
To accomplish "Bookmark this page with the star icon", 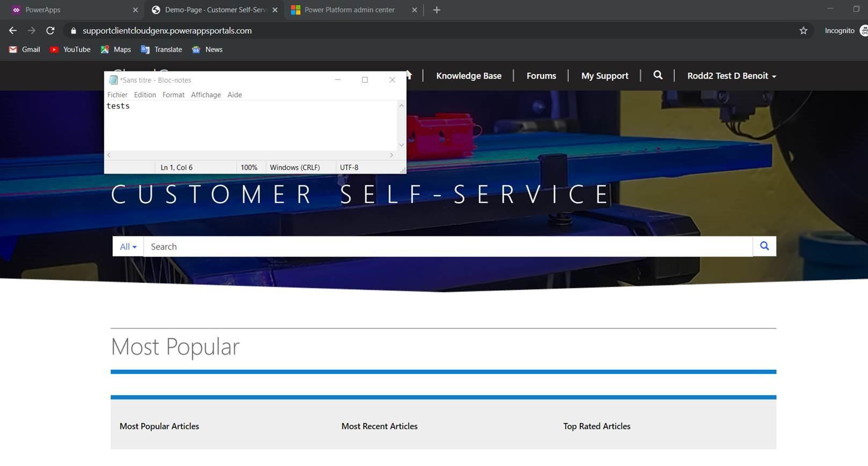I will [x=803, y=31].
